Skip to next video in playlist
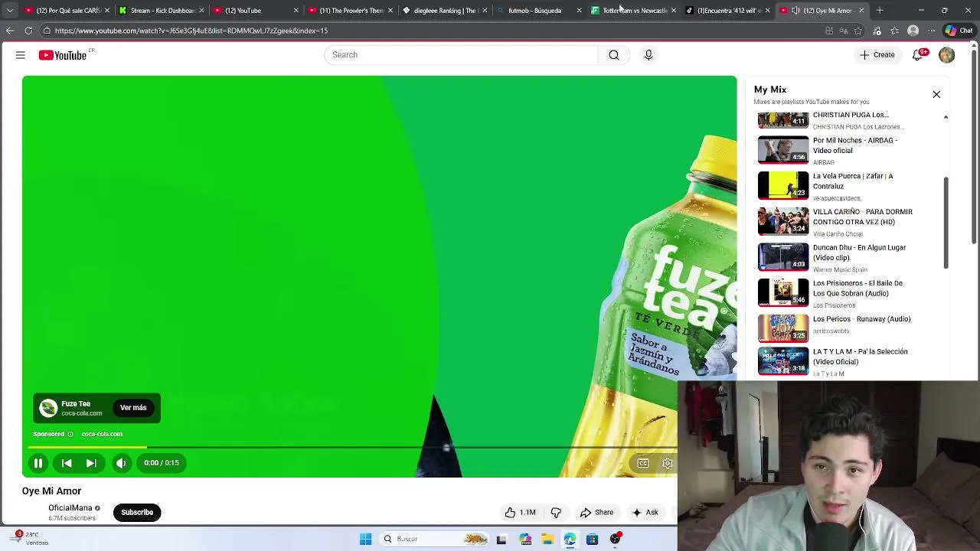This screenshot has width=980, height=551. pos(91,463)
